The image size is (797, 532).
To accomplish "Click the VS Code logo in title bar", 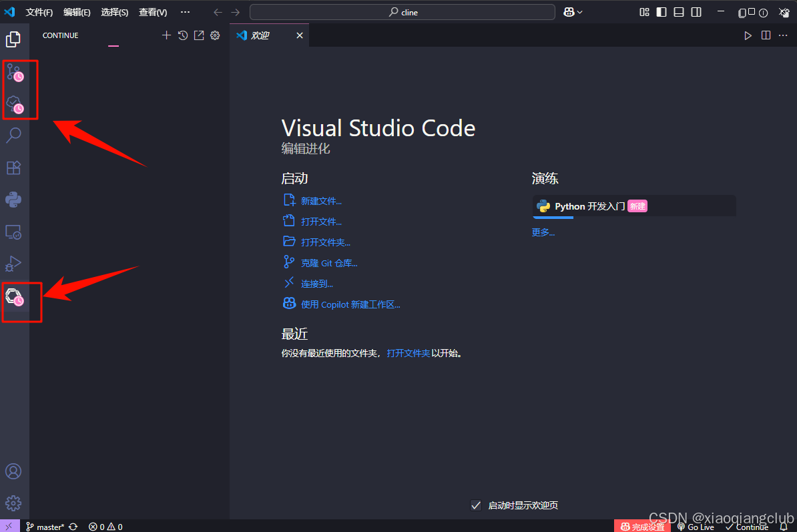I will tap(9, 12).
